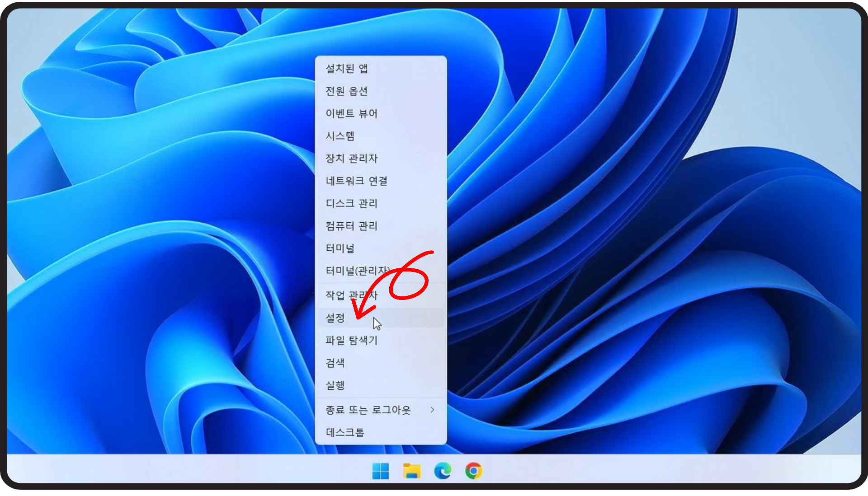Select 시스템 in the menu
The height and width of the screenshot is (496, 868).
point(340,136)
